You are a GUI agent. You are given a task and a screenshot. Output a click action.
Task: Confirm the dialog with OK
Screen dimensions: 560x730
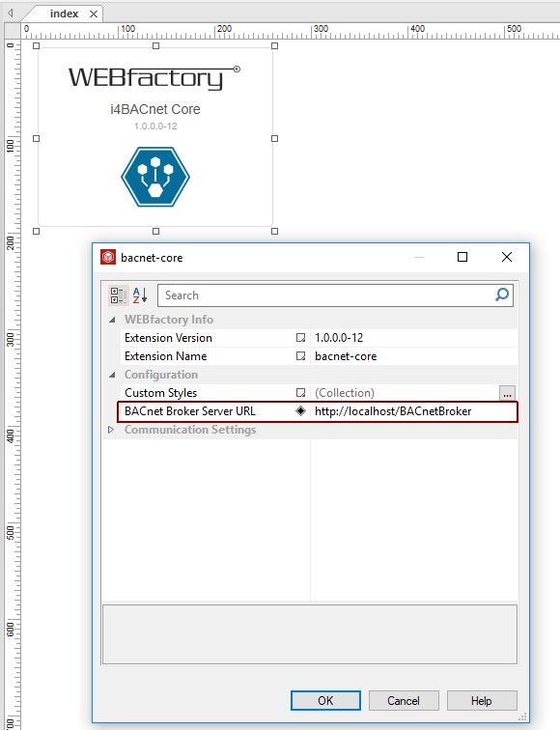click(325, 701)
